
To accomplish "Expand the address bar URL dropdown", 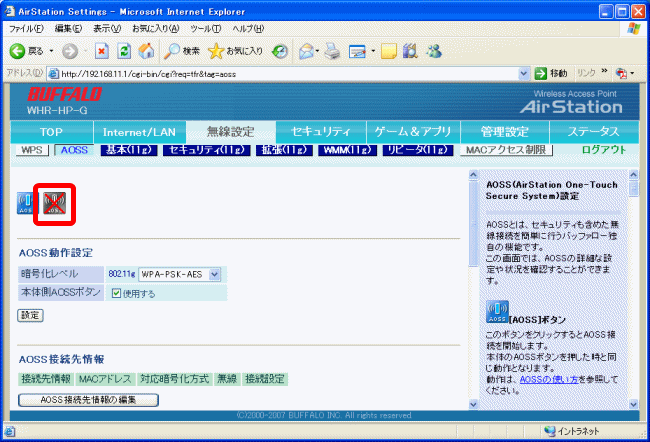I will (x=524, y=74).
